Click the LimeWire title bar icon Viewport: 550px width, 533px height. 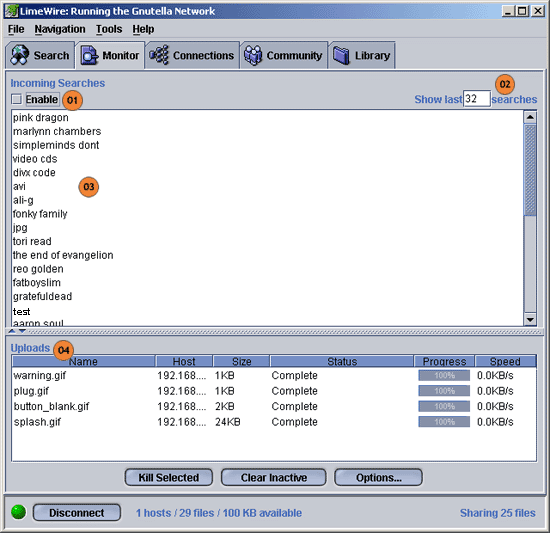tap(11, 11)
